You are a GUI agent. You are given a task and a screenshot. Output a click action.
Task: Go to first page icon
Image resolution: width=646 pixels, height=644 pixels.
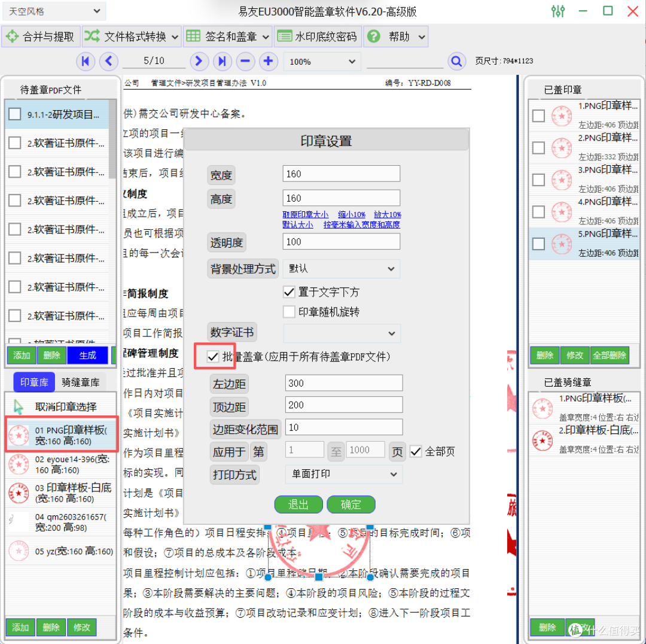[x=86, y=62]
